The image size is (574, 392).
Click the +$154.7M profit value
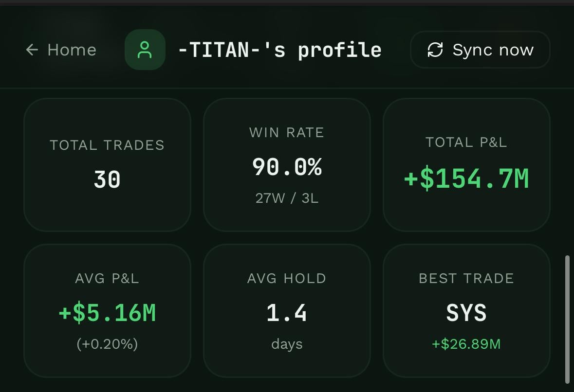point(466,179)
